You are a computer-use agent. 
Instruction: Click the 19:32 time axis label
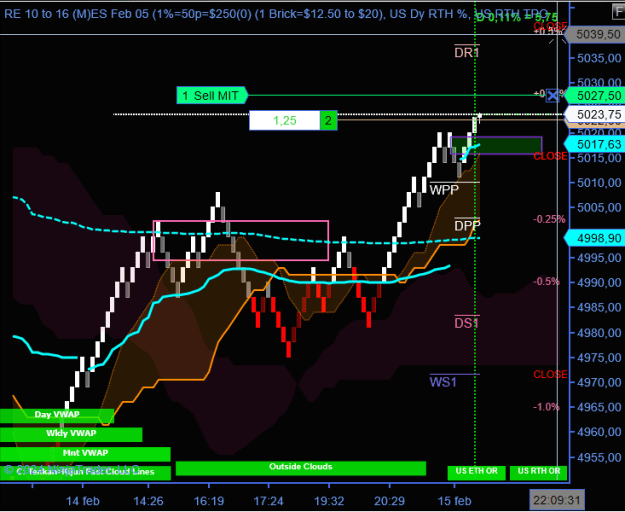[x=329, y=501]
